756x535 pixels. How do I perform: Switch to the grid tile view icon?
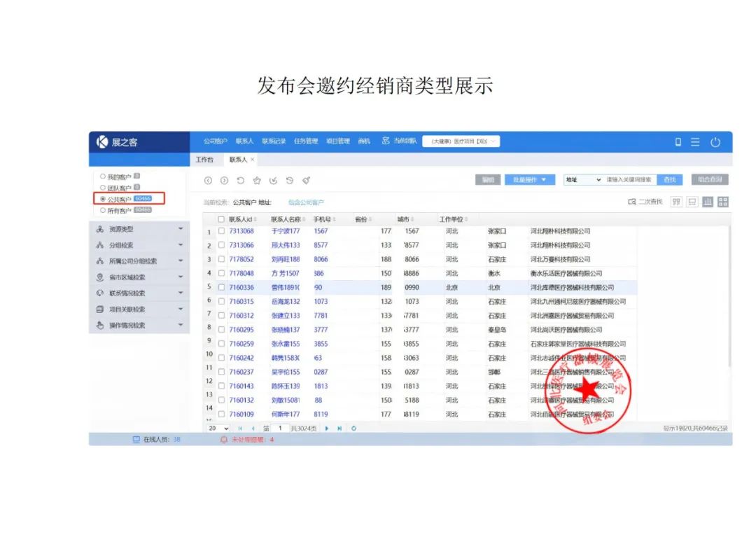[723, 202]
